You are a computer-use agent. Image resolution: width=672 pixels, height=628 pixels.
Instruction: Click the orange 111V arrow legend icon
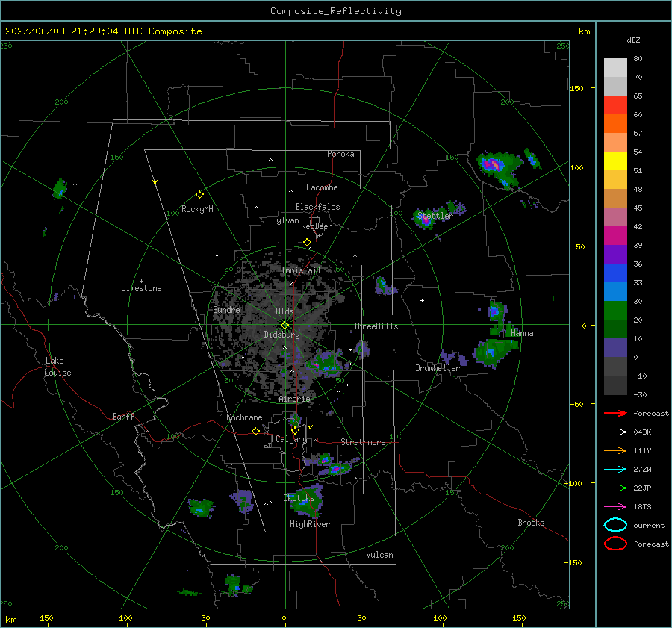615,450
